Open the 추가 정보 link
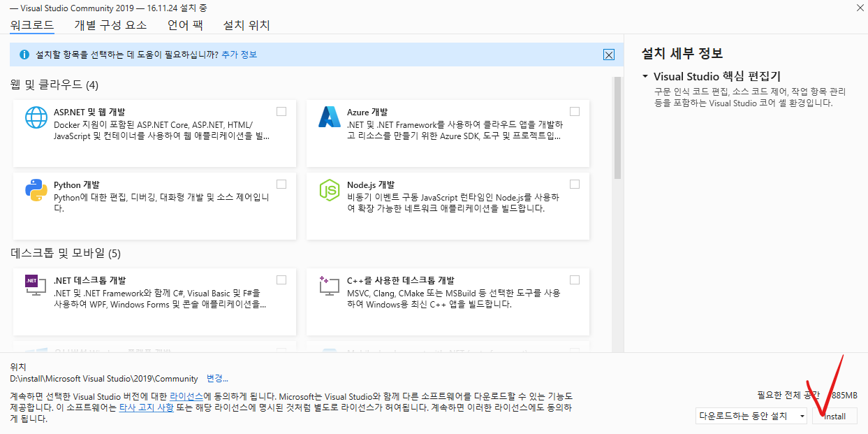 240,55
